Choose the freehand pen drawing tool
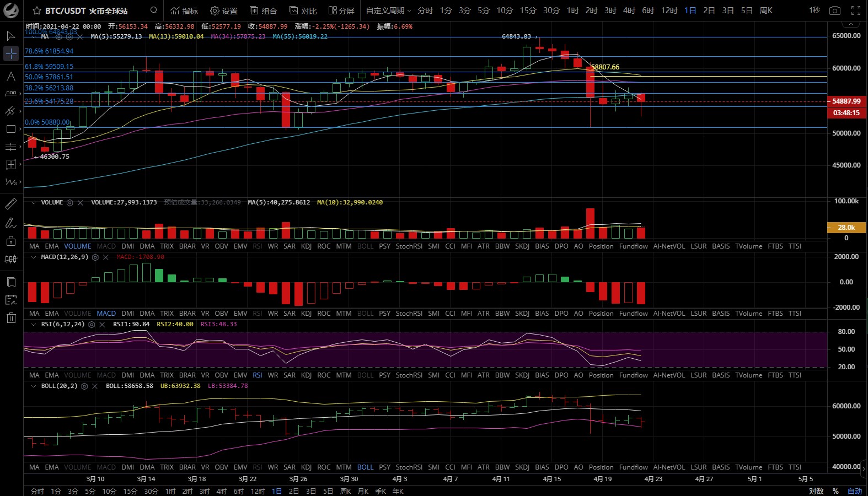The image size is (868, 496). (10, 223)
